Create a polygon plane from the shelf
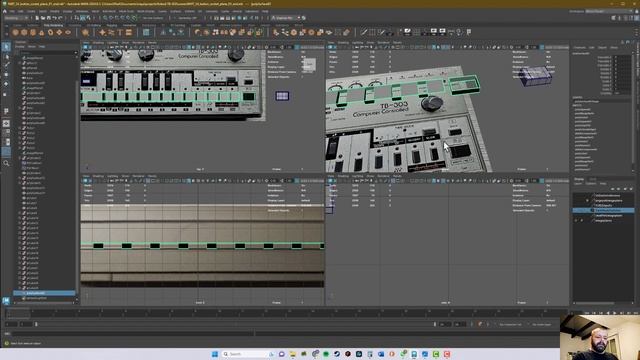This screenshot has height=360, width=640. point(59,32)
